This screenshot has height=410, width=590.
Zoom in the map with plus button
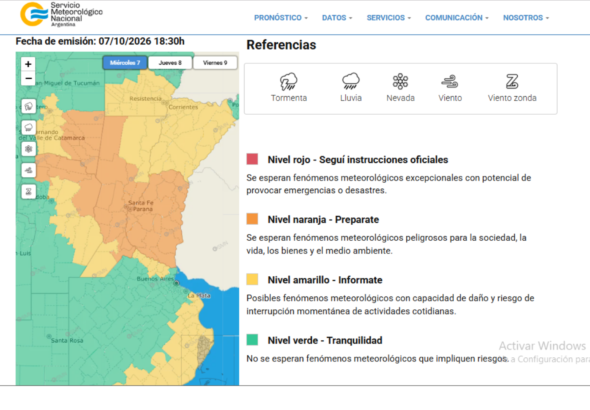28,64
